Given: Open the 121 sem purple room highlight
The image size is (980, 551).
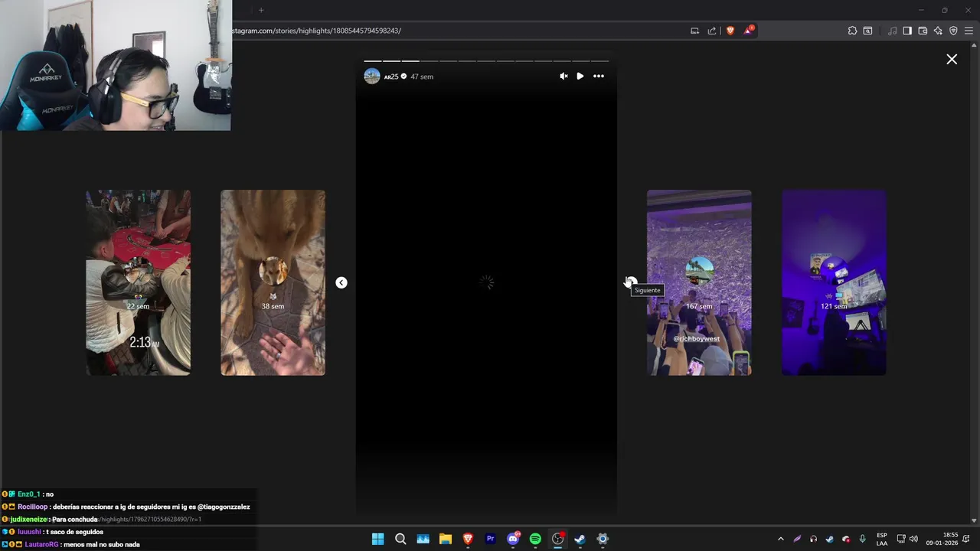Looking at the screenshot, I should pos(834,282).
